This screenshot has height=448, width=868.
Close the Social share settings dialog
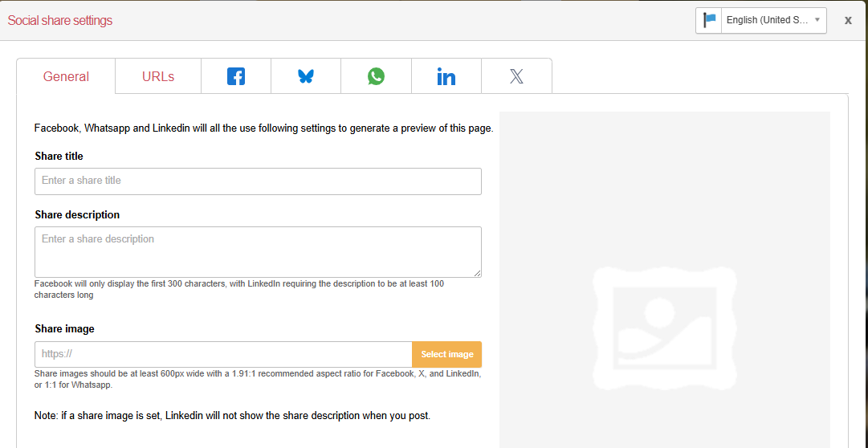coord(848,20)
